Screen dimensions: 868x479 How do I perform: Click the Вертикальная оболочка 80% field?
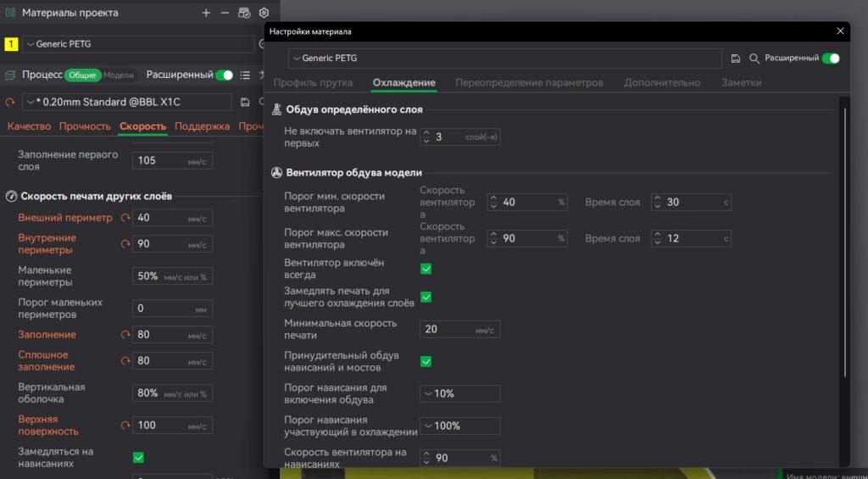pyautogui.click(x=172, y=393)
